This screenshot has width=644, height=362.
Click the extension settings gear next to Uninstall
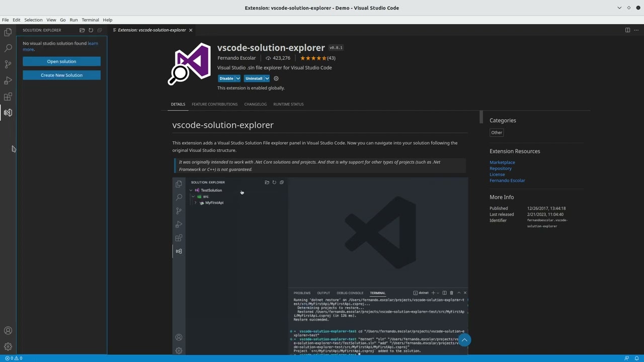[276, 78]
